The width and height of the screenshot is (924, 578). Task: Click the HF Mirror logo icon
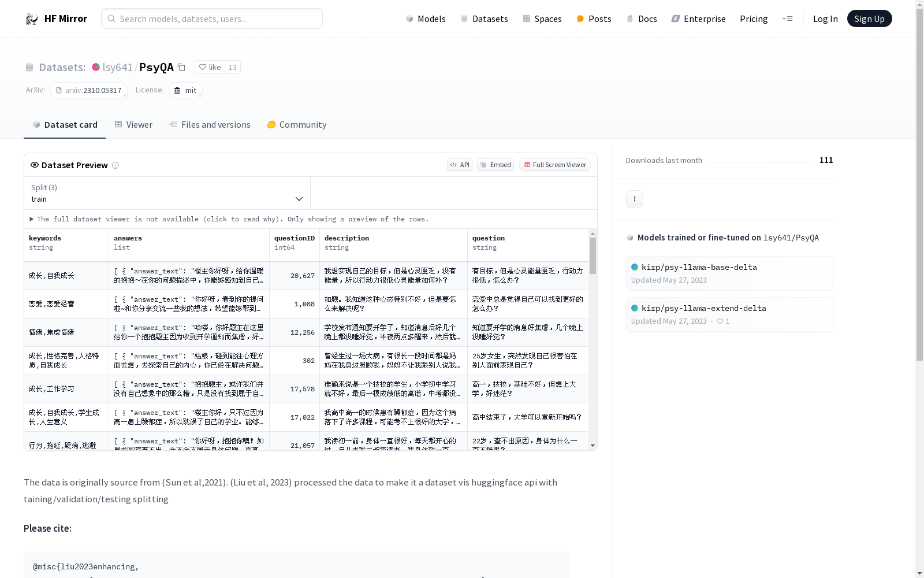click(32, 18)
